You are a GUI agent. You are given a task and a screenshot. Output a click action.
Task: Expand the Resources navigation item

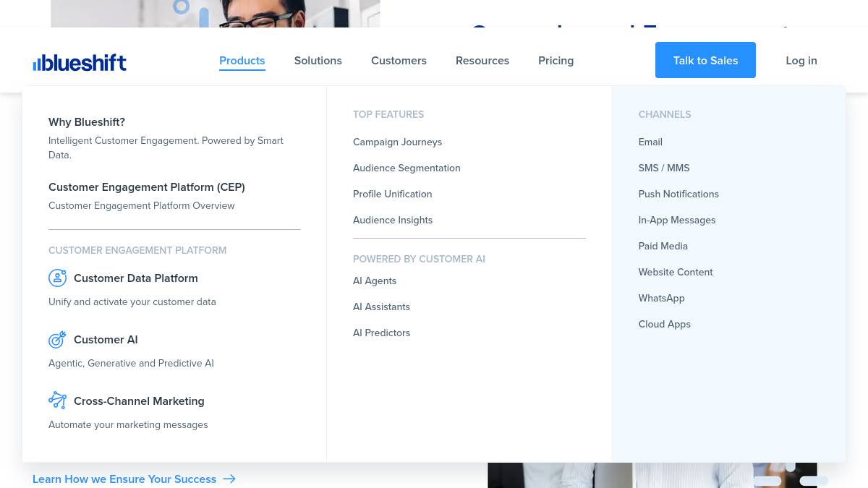pos(482,61)
